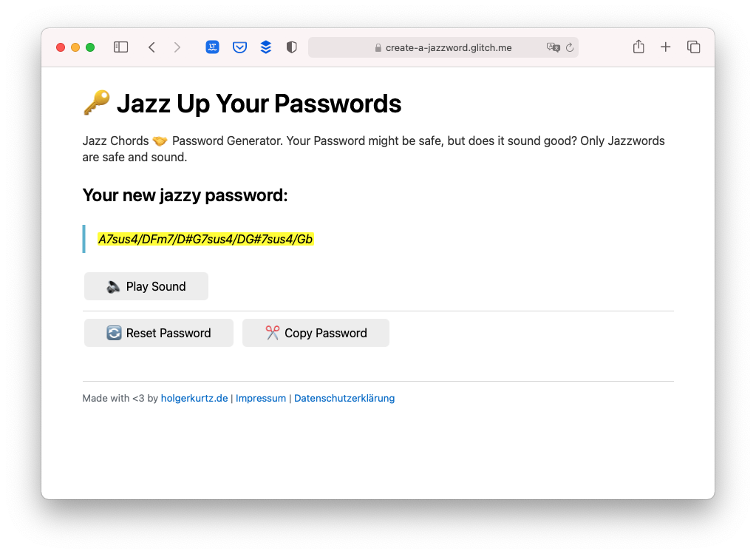Click the translate icon in address bar
Screen dimensions: 756x554
point(553,47)
